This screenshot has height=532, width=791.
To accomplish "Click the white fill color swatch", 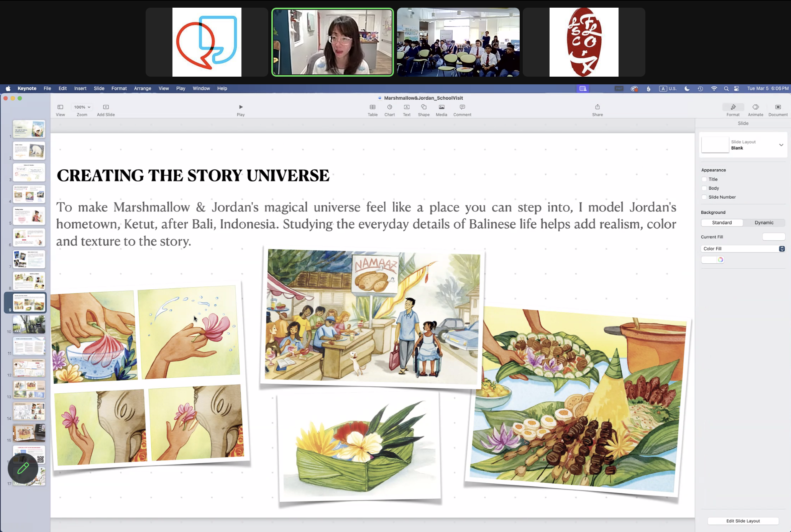I will [x=709, y=260].
